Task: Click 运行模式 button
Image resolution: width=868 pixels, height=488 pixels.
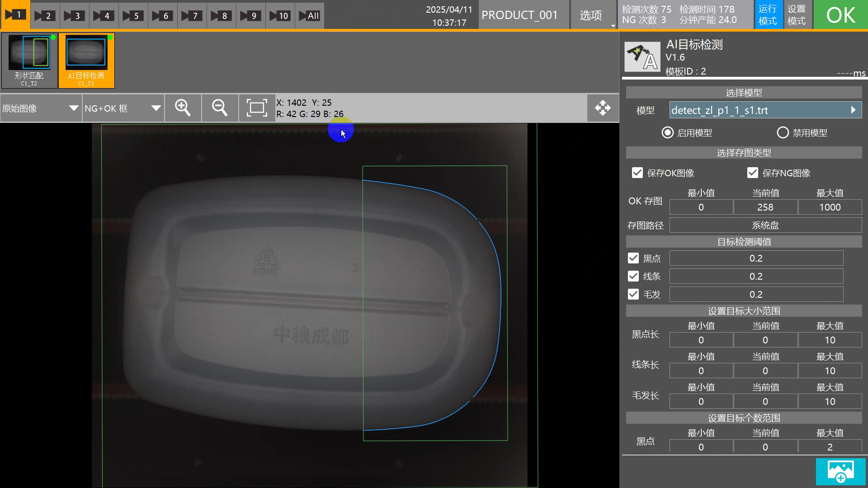Action: [x=768, y=15]
